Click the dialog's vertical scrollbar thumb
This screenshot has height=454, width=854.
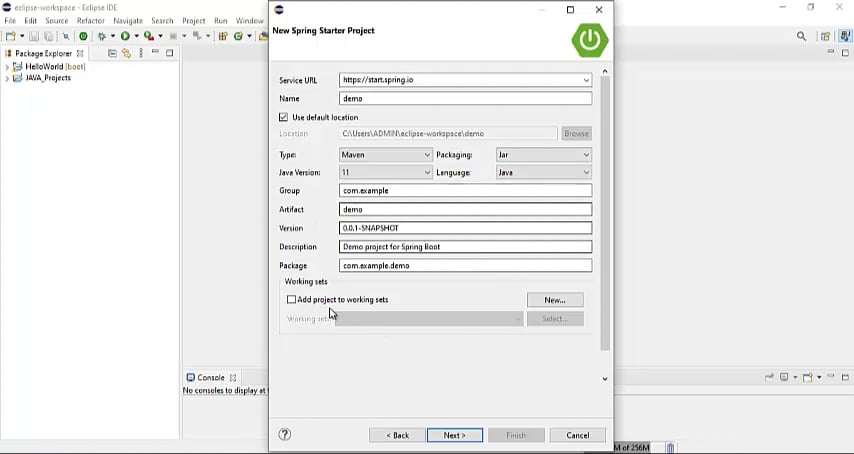[x=605, y=213]
